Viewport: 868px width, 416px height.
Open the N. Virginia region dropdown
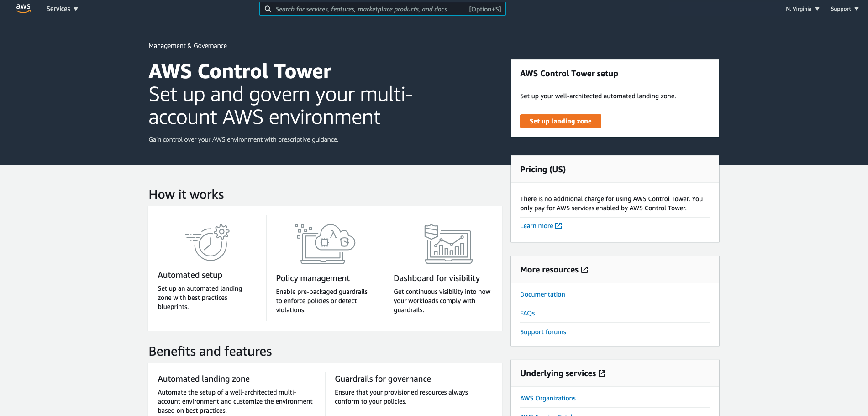[802, 9]
